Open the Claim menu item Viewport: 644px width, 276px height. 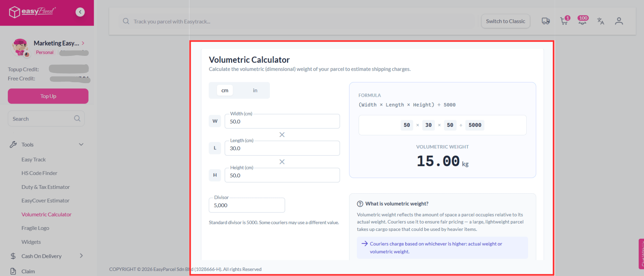pyautogui.click(x=28, y=271)
